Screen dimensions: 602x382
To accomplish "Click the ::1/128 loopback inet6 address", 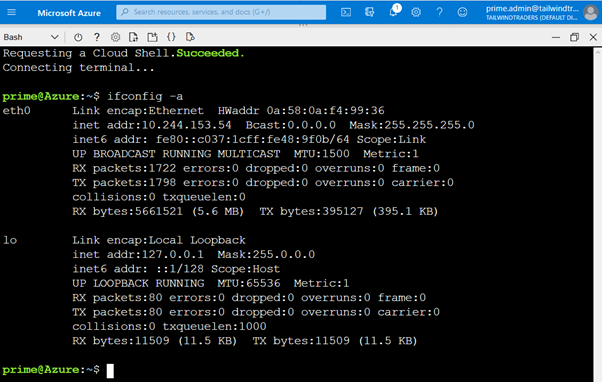I will click(180, 269).
